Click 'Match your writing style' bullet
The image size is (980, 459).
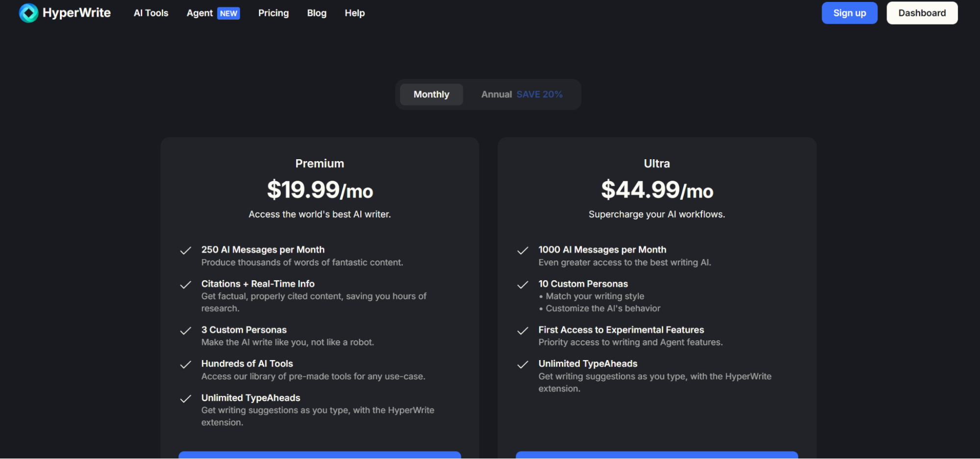click(595, 296)
